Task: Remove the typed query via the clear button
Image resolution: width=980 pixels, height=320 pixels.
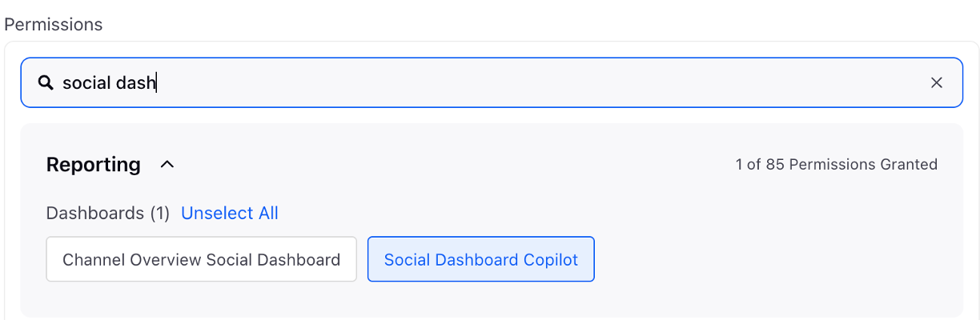Action: pos(936,82)
